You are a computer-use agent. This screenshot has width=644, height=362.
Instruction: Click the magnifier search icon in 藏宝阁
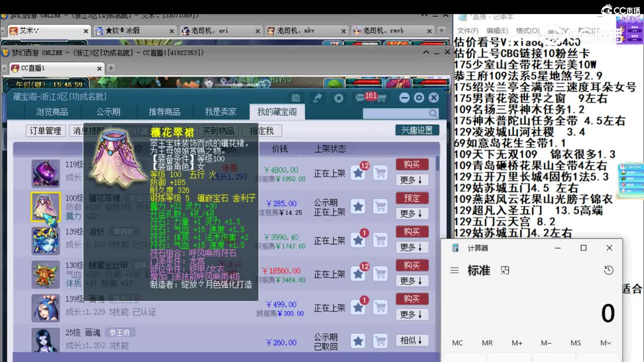pos(433,114)
